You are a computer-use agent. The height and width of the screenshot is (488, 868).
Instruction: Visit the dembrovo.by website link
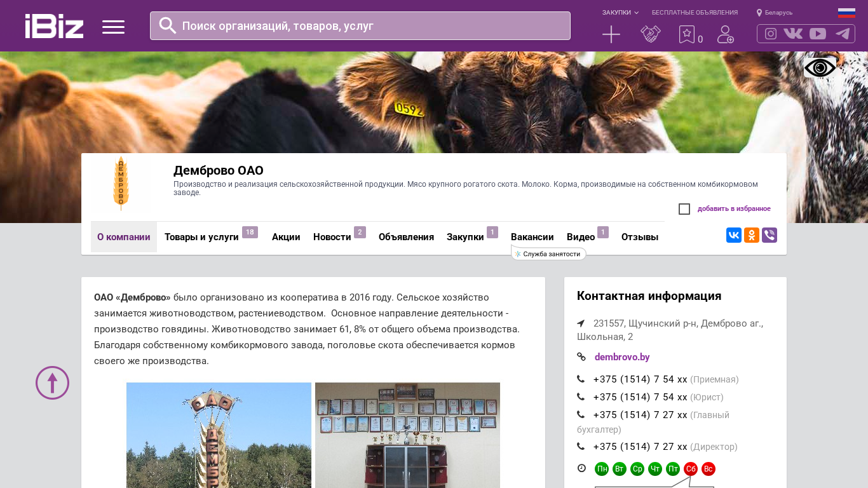point(622,357)
